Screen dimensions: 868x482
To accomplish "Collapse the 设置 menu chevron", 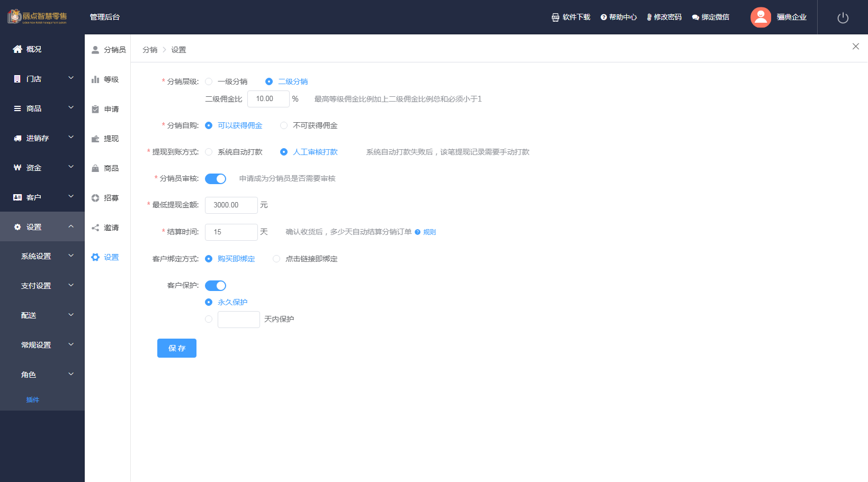I will 71,226.
